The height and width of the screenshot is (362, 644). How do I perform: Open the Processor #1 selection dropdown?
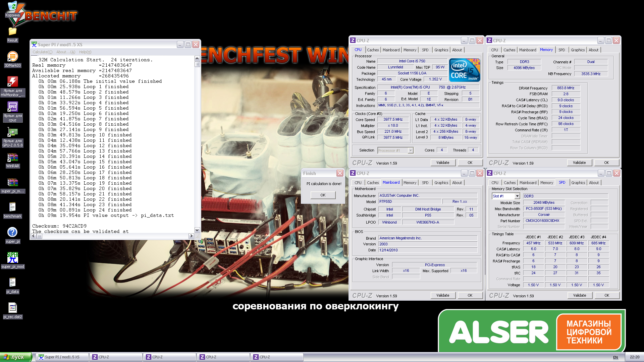[411, 150]
